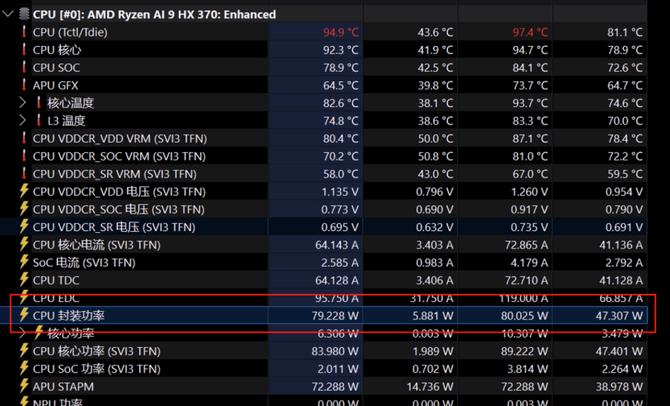Click the thermometer icon beside CPU VDDCR_SR VRM
The width and height of the screenshot is (670, 406).
[x=24, y=174]
